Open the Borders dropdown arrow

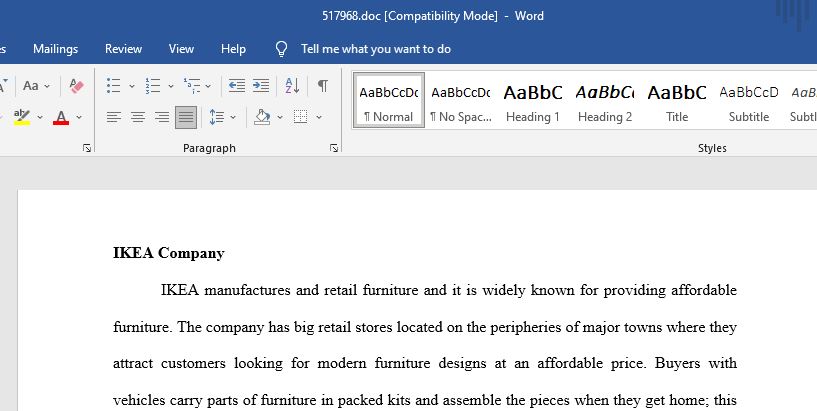tap(319, 117)
